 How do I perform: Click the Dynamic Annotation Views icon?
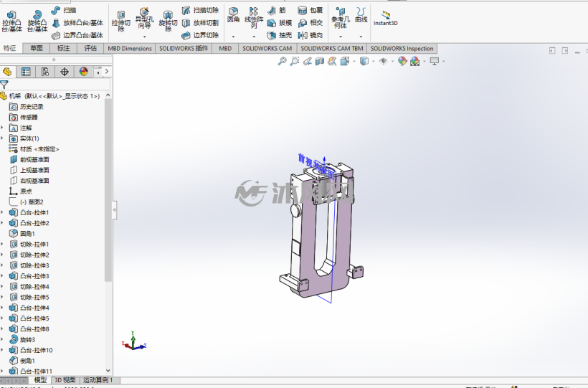click(332, 61)
